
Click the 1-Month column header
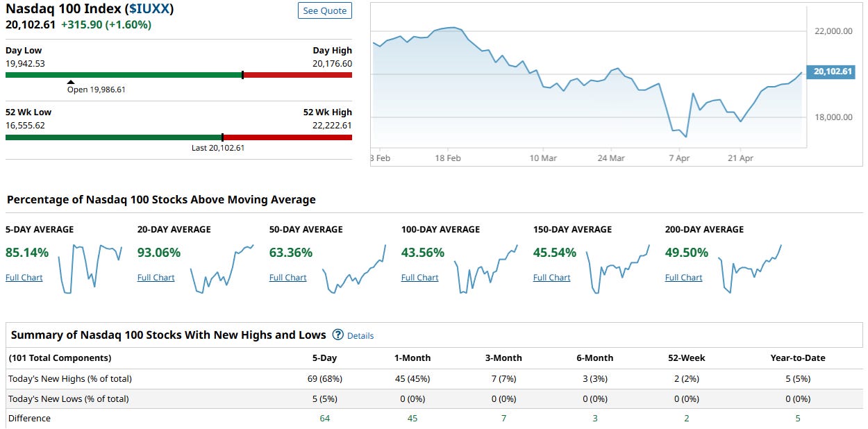click(412, 358)
